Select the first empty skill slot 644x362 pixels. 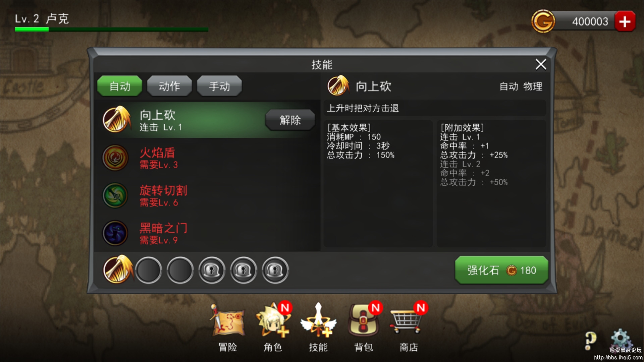click(148, 270)
